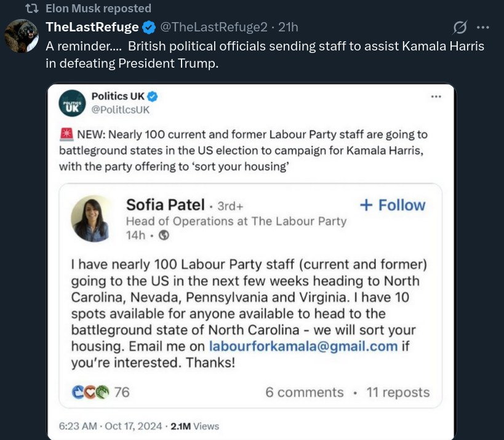Open the More options menu on TheLastRefuge post
Image resolution: width=504 pixels, height=440 pixels.
pyautogui.click(x=484, y=28)
